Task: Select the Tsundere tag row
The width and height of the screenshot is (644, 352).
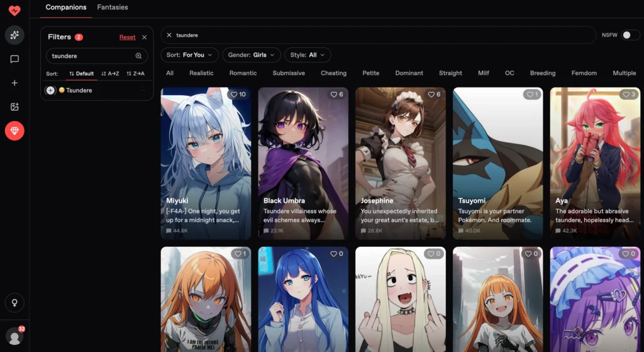Action: click(97, 91)
